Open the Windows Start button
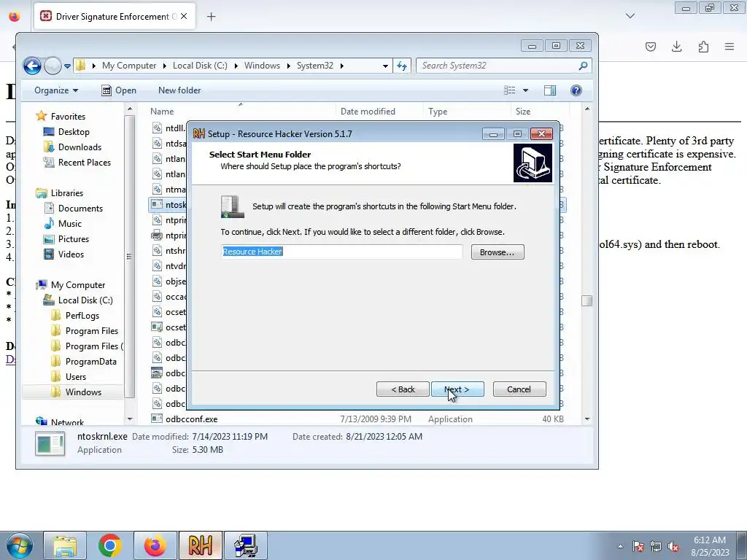747x560 pixels. tap(20, 545)
